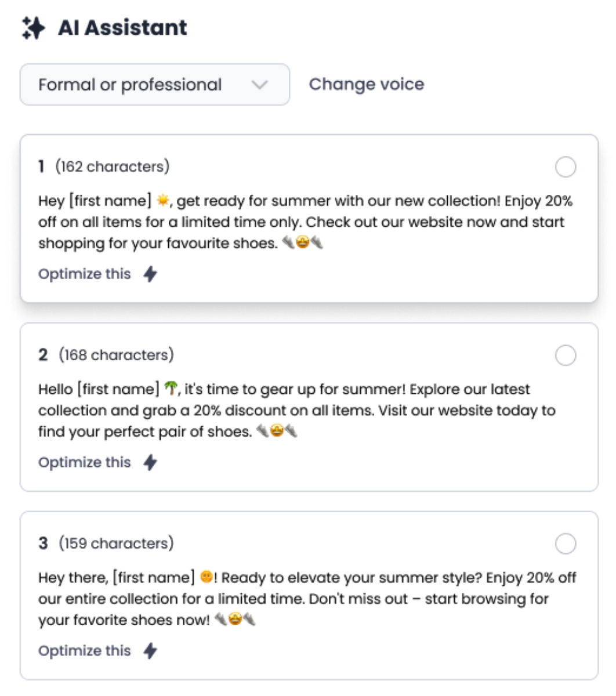
Task: Click lightning bolt icon in message 3
Action: (x=150, y=651)
